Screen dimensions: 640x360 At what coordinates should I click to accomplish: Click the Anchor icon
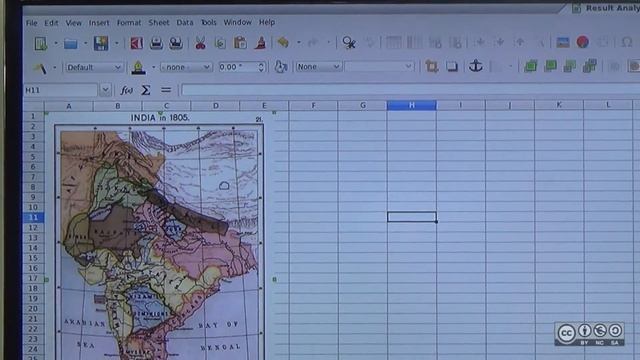click(x=476, y=66)
